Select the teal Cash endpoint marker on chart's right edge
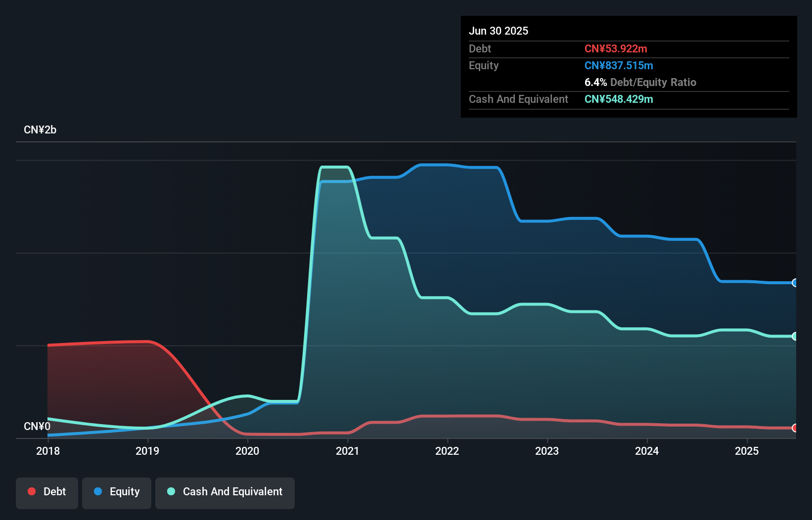 click(x=795, y=336)
